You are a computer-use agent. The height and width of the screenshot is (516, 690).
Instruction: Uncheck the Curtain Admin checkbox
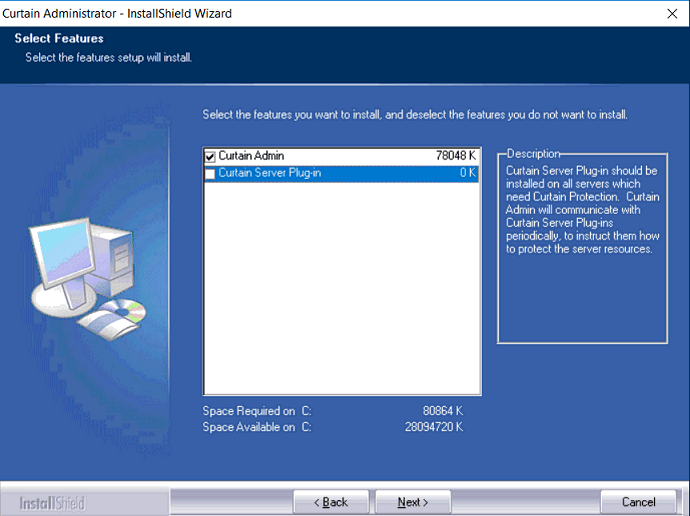[210, 157]
